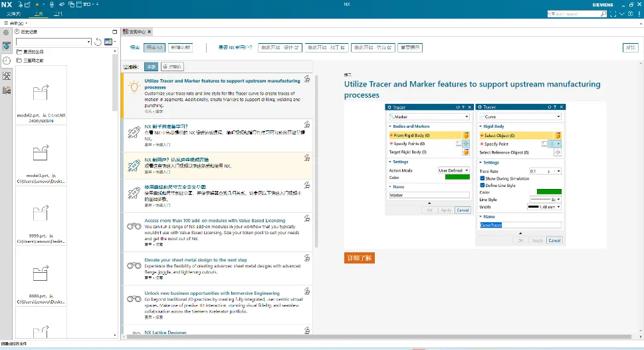The image size is (644, 350).
Task: Open the globe browser tab in resource bar
Action: [7, 47]
